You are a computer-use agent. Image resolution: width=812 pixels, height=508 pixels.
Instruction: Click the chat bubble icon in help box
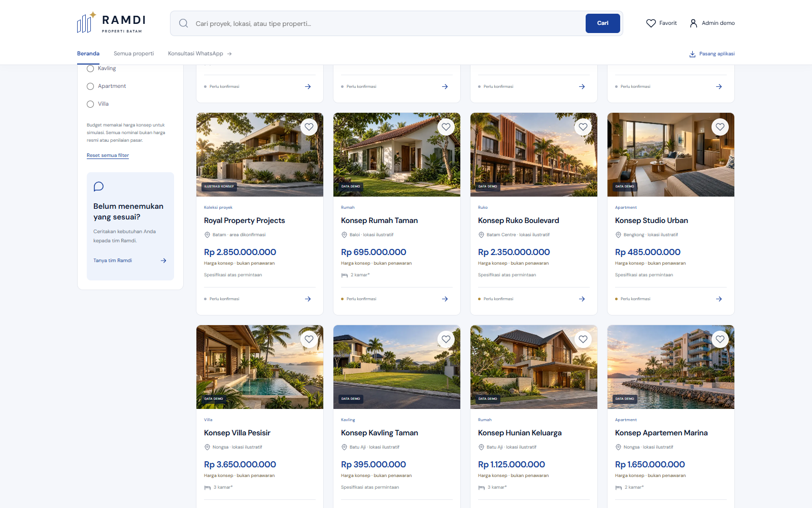98,186
